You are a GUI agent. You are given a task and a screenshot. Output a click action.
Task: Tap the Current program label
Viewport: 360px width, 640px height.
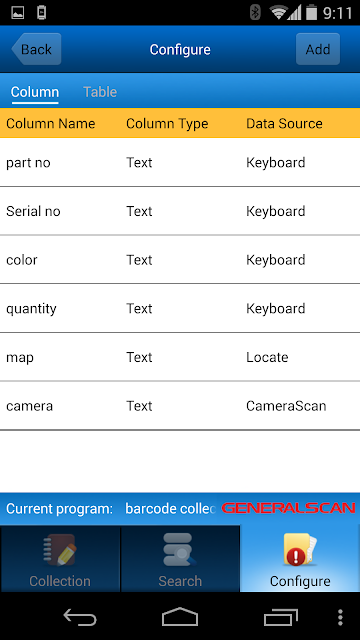(59, 509)
